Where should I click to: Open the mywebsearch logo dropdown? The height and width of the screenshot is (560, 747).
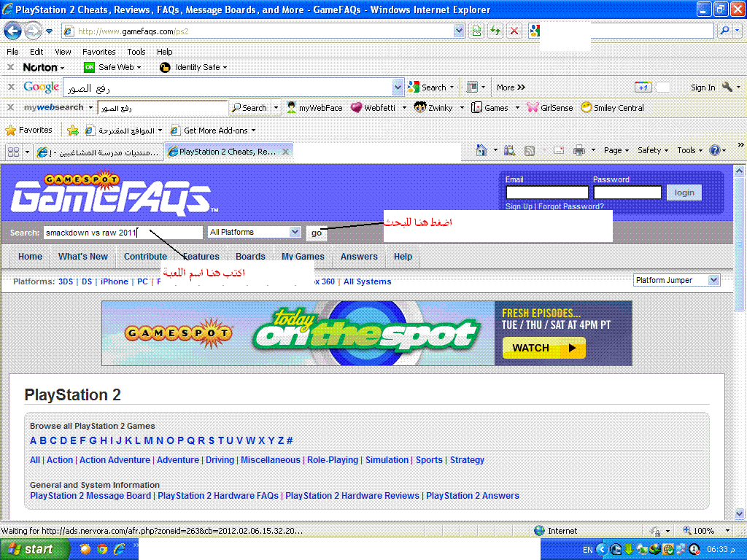[90, 108]
